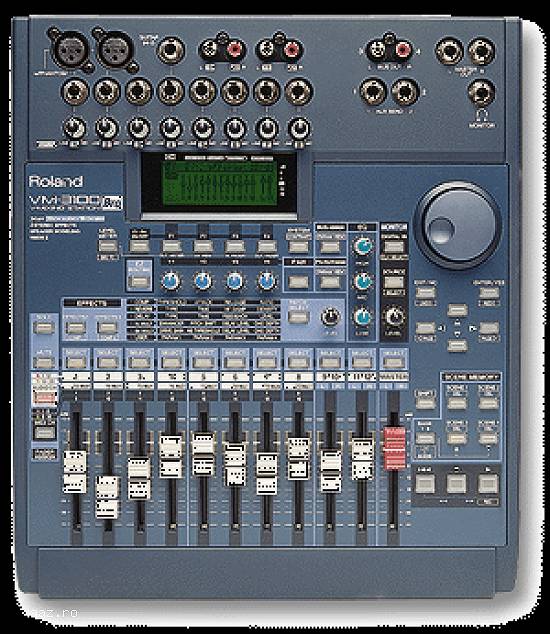Click the cursor down button
The image size is (550, 634).
(x=457, y=346)
